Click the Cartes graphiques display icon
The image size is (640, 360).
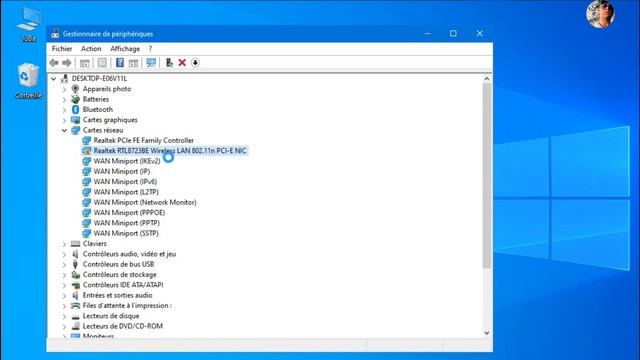click(x=75, y=120)
